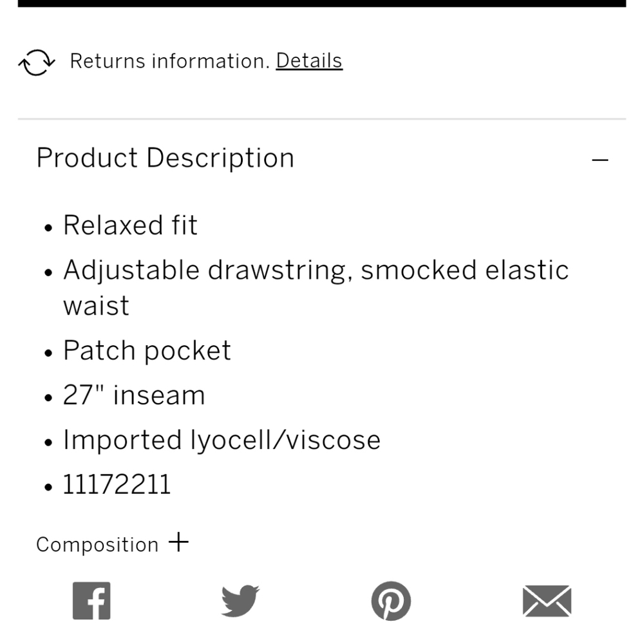
Task: Select the 'Relaxed fit' bullet text
Action: tap(130, 225)
